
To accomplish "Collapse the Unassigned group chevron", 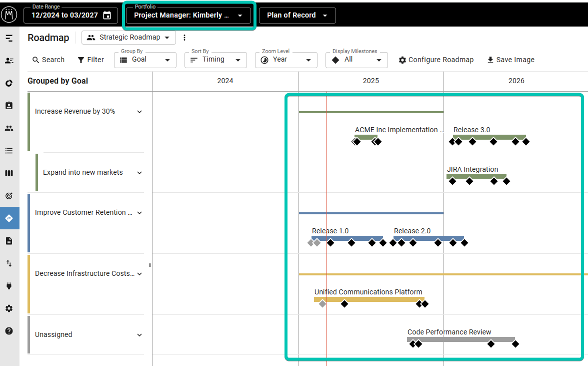I will pos(139,335).
